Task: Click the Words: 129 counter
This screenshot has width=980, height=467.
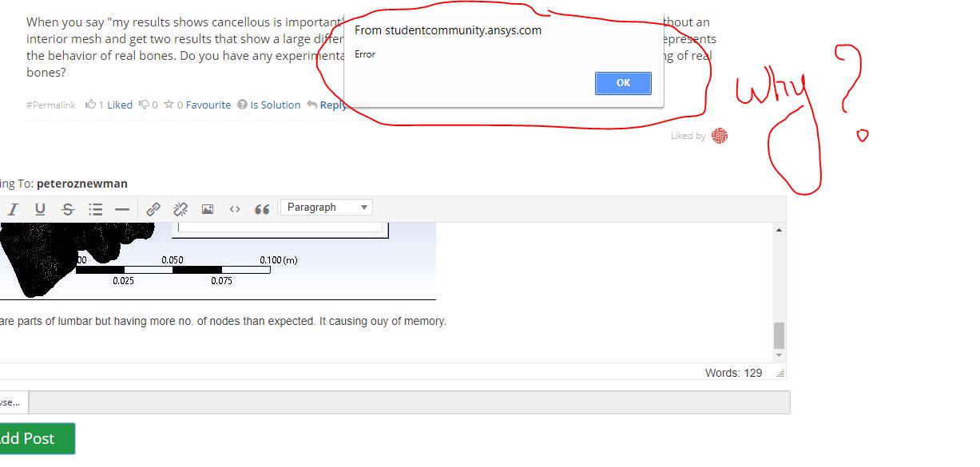Action: tap(733, 373)
